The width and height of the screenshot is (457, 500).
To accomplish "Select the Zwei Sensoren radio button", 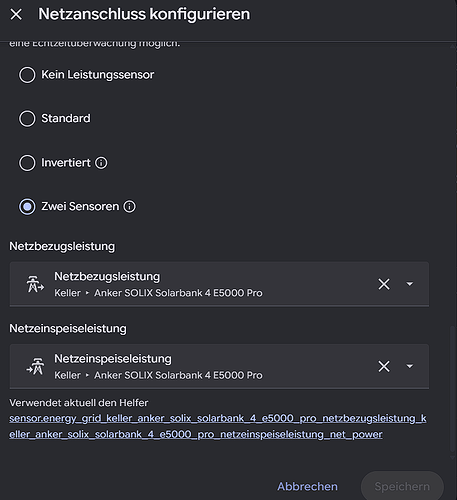I will click(x=27, y=206).
